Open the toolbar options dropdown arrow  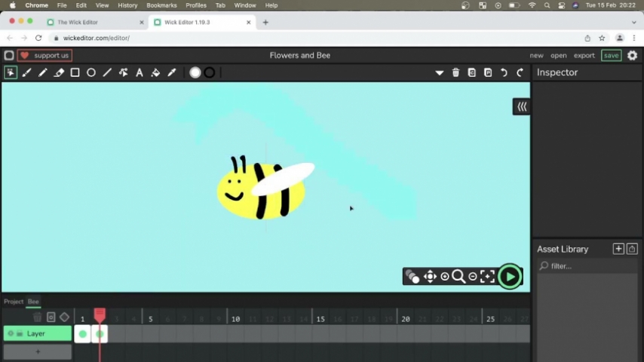(x=439, y=73)
